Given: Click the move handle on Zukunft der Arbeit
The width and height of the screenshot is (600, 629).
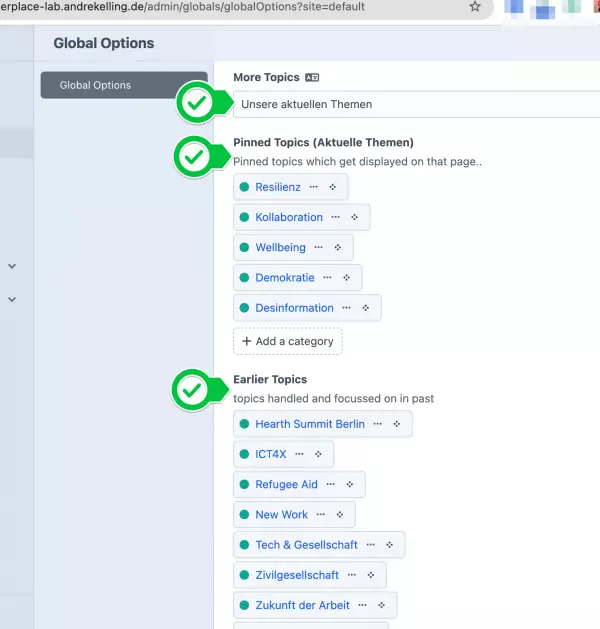Looking at the screenshot, I should 382,605.
